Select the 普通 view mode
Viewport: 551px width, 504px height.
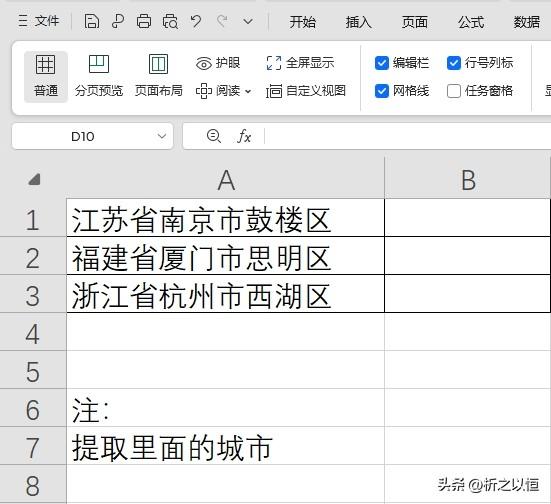pos(46,76)
